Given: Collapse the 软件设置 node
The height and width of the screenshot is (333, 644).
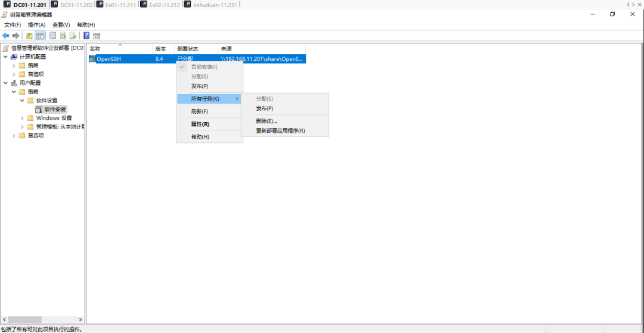Looking at the screenshot, I should click(x=23, y=101).
